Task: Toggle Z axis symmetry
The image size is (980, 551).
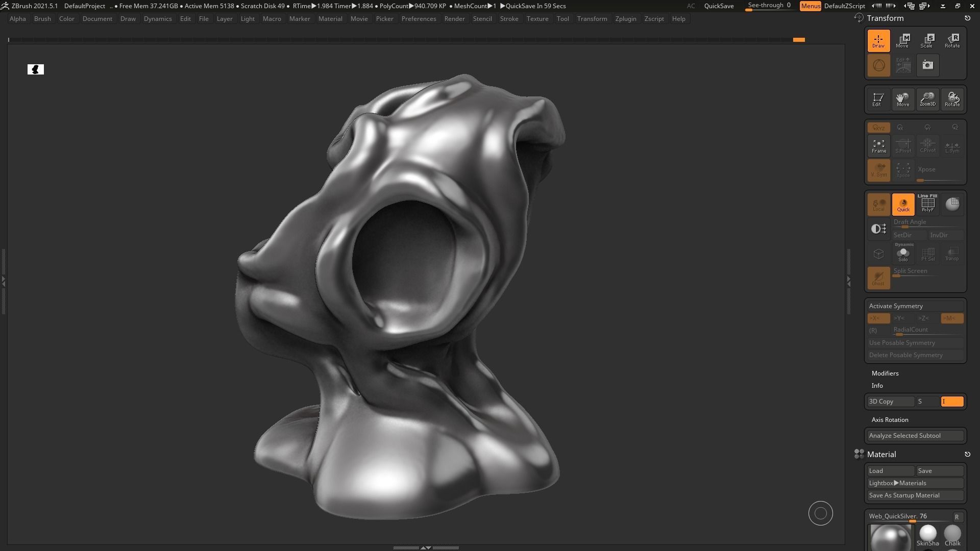Action: [927, 318]
